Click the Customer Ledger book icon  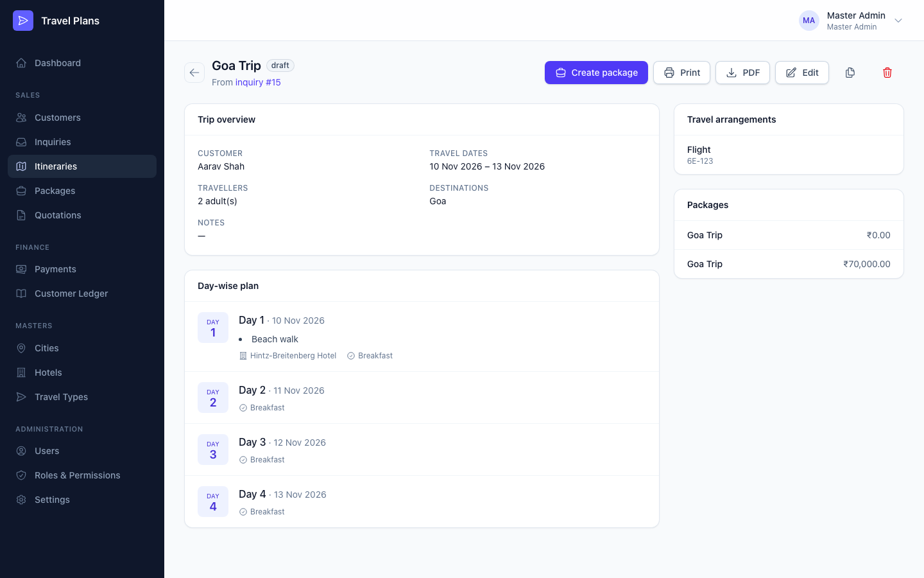pyautogui.click(x=21, y=293)
